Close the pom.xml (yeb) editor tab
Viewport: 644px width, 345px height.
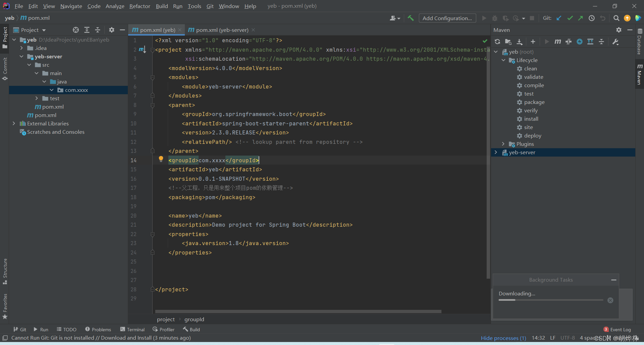click(x=180, y=30)
